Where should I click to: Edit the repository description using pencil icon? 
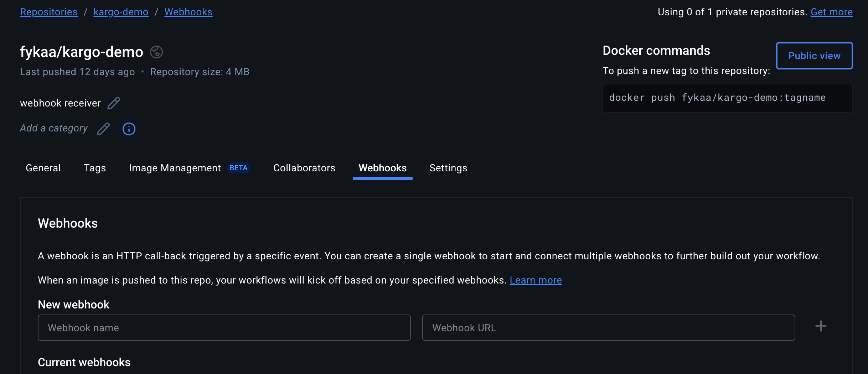coord(114,103)
